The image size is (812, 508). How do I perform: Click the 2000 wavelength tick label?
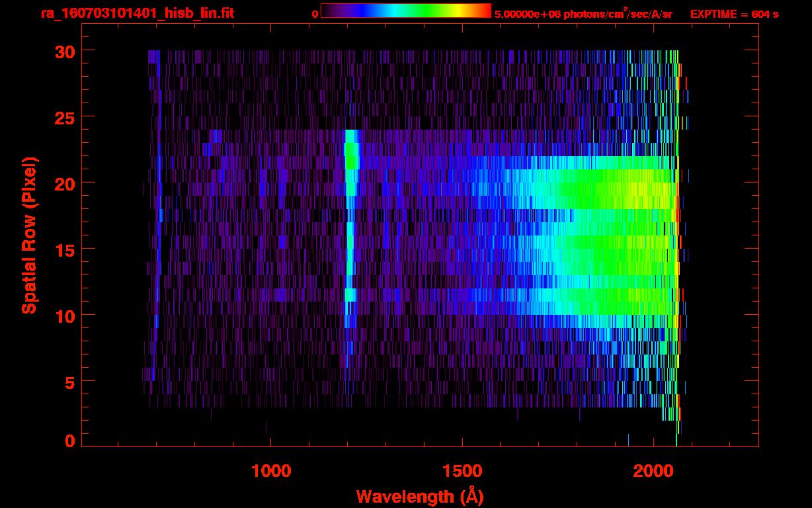pyautogui.click(x=653, y=471)
